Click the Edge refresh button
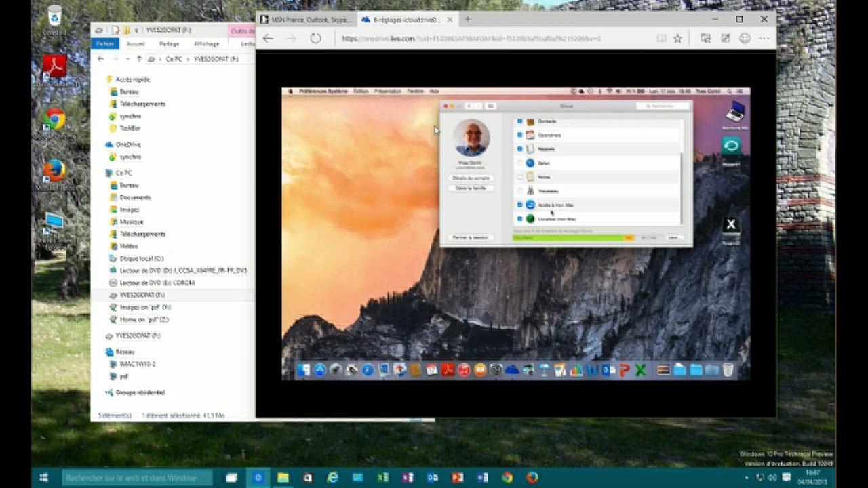The image size is (868, 488). tap(315, 39)
